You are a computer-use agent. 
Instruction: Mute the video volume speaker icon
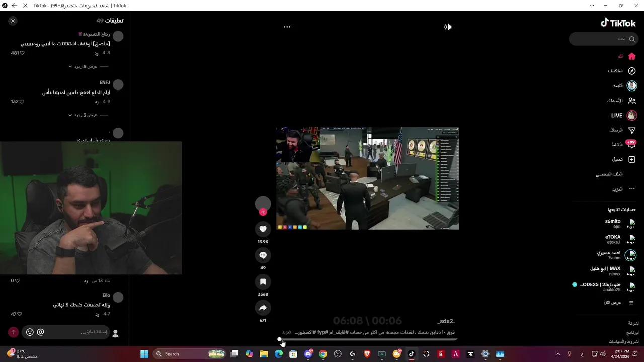(x=448, y=27)
